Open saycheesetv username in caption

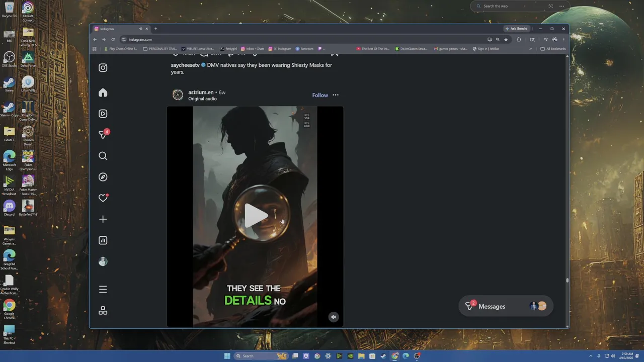pos(185,65)
